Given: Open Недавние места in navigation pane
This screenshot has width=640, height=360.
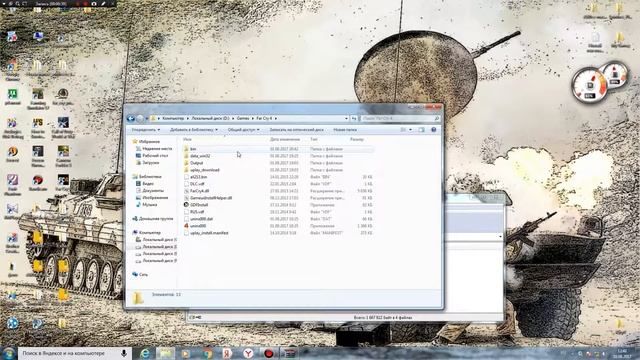Looking at the screenshot, I should pos(157,149).
